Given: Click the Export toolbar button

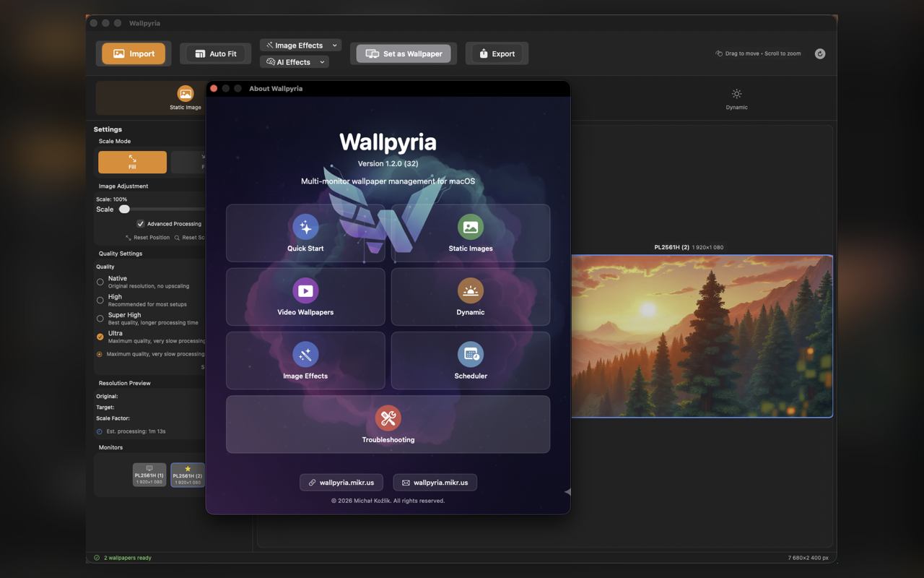Looking at the screenshot, I should tap(497, 53).
